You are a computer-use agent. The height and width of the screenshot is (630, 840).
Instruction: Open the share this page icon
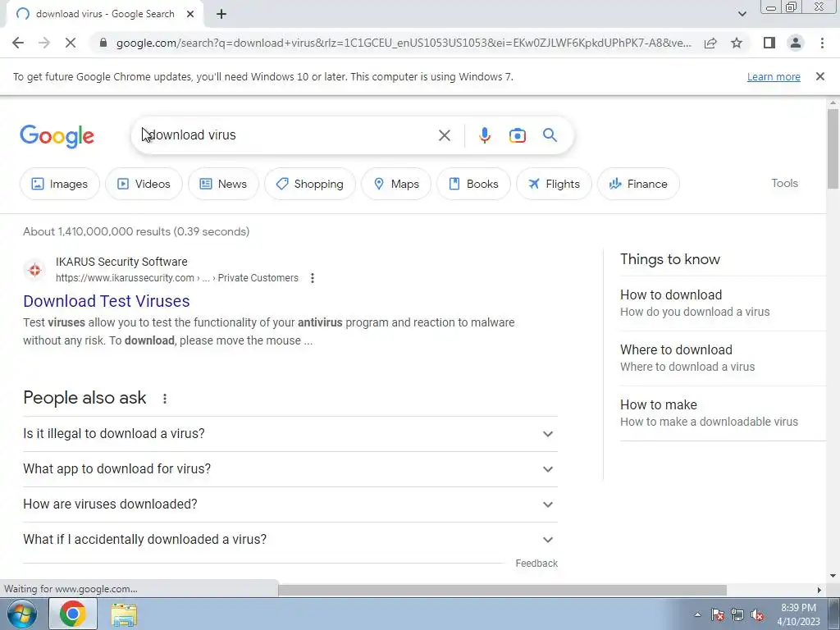(x=710, y=43)
